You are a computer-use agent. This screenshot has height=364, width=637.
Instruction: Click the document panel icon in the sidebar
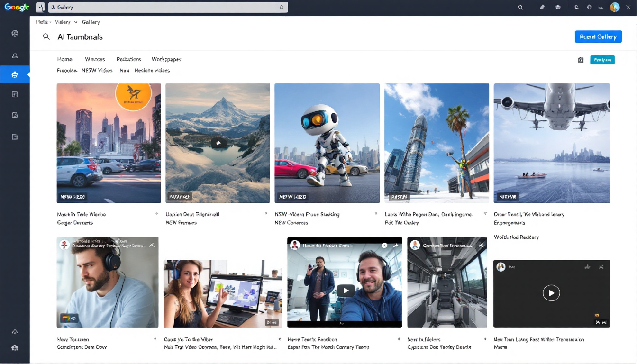click(14, 94)
